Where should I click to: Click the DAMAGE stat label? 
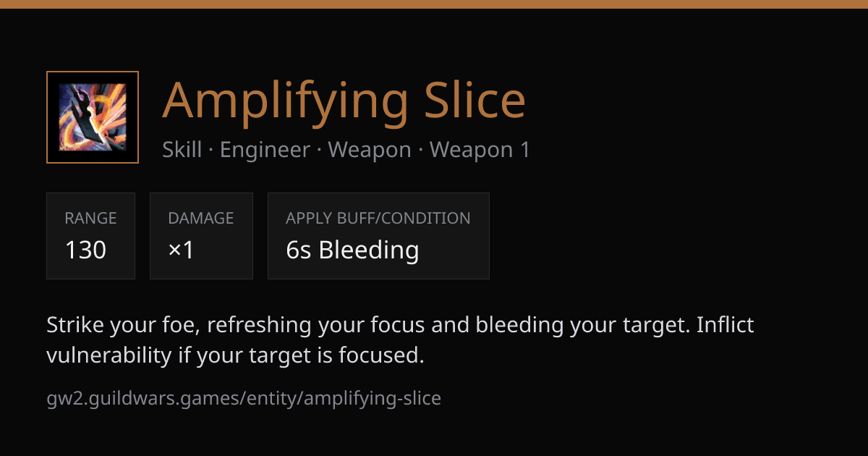[201, 218]
